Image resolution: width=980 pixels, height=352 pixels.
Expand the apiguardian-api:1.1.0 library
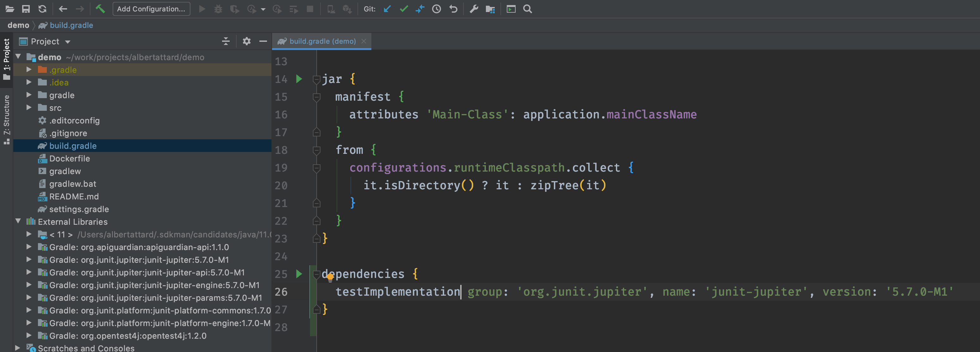pyautogui.click(x=29, y=247)
